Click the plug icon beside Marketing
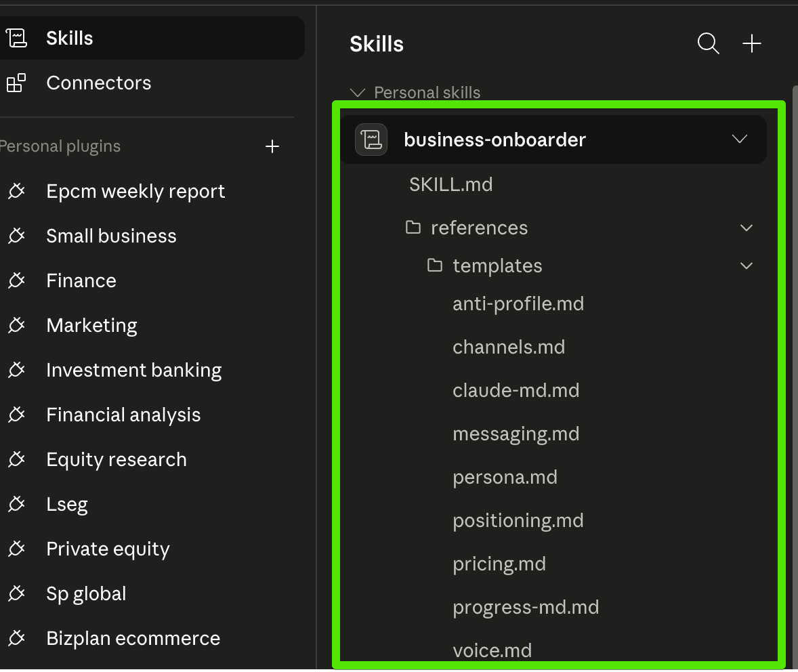This screenshot has height=672, width=798. 16,325
